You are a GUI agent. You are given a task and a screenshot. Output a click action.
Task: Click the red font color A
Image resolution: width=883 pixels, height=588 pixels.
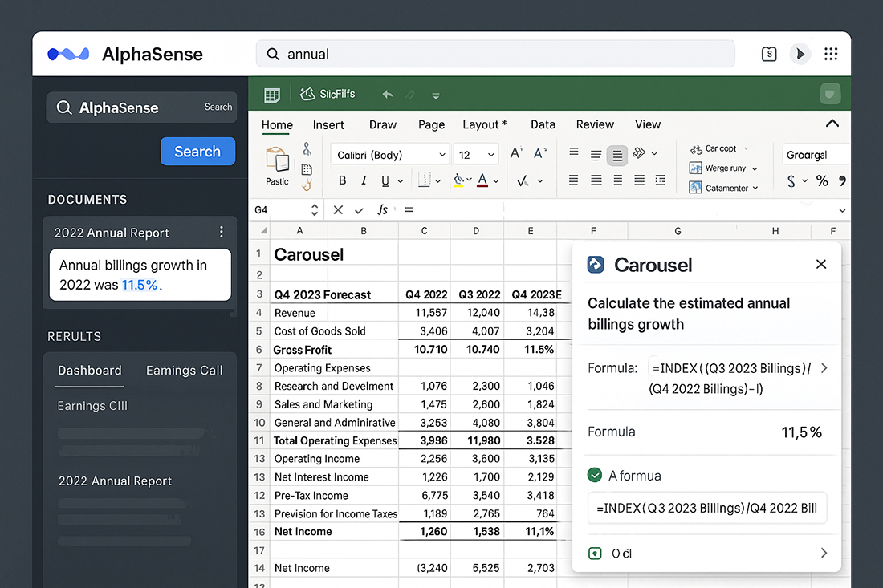(482, 180)
